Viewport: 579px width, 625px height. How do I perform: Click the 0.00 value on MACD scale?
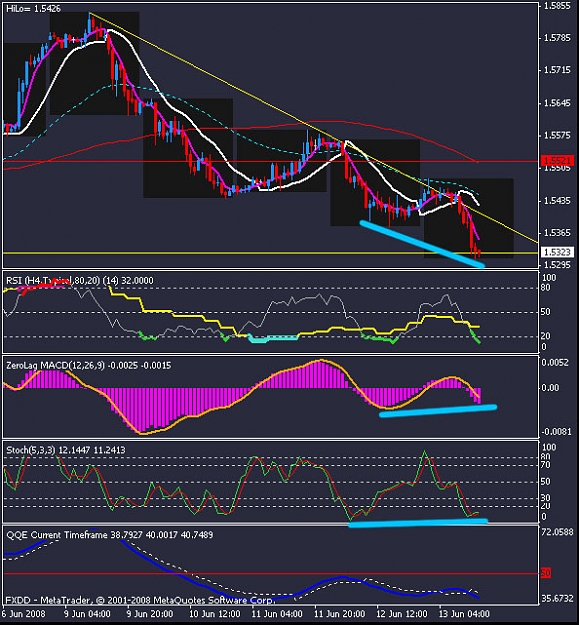(x=550, y=387)
